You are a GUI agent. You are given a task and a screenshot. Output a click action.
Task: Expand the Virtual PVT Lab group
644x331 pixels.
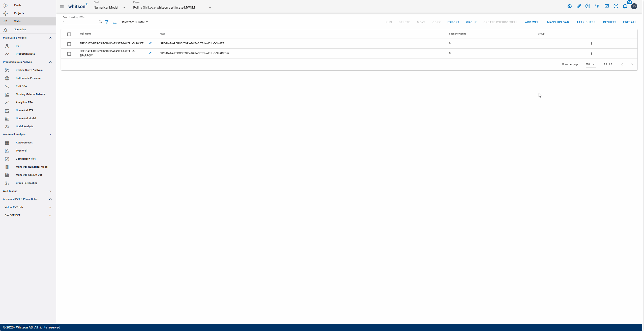[50, 207]
